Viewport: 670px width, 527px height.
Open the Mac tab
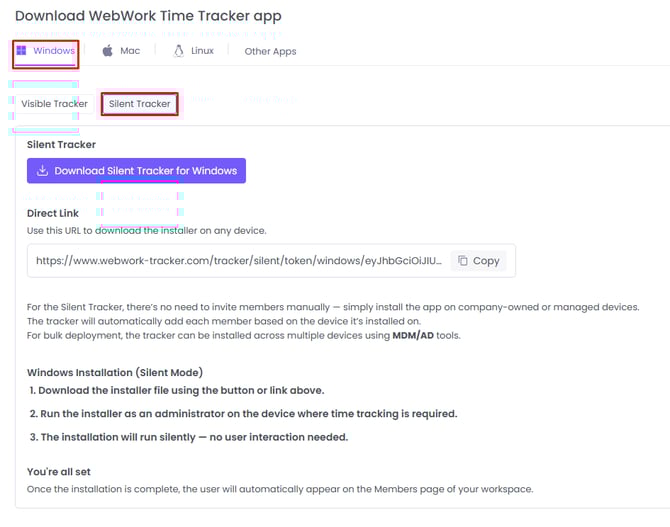(121, 51)
